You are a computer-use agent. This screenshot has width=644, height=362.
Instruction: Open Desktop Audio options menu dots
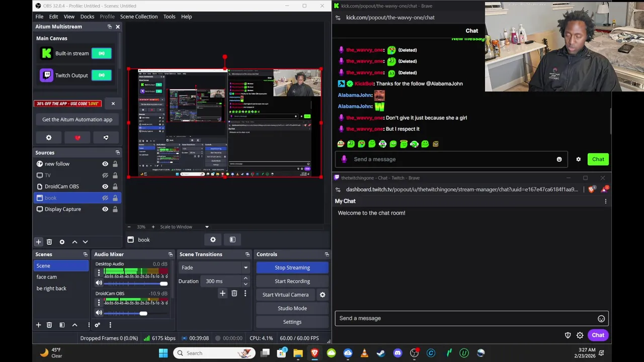point(99,273)
